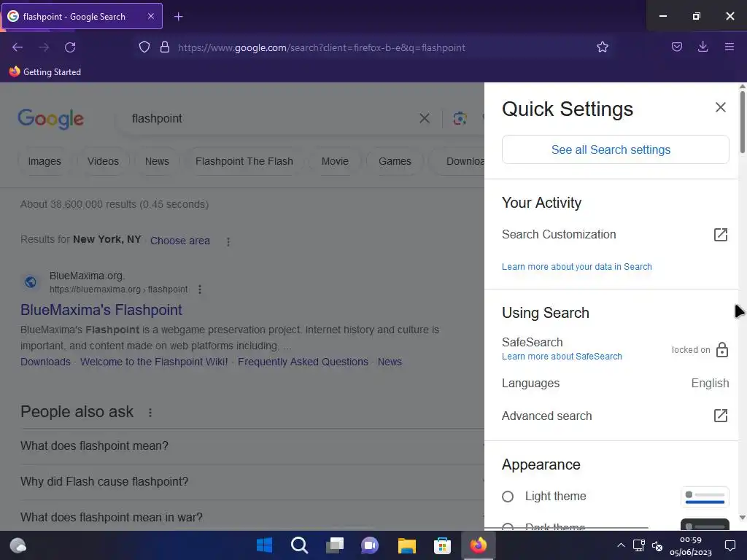
Task: Click muted volume tray icon
Action: 657,545
